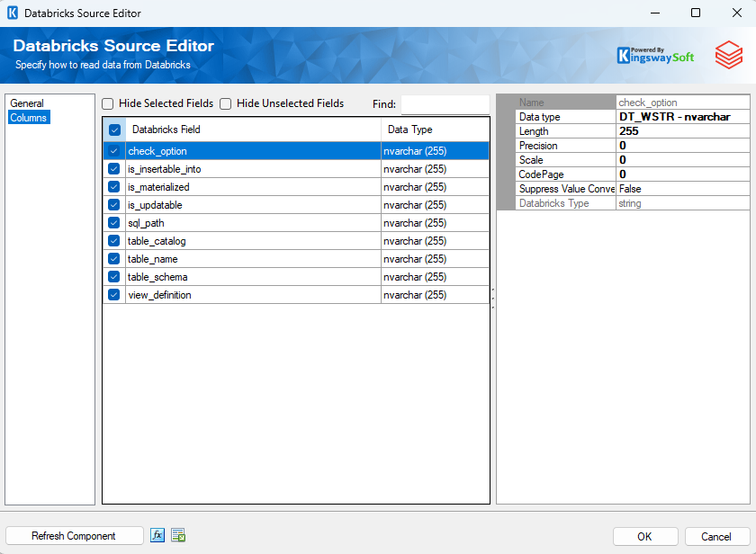Click the Databricks logo in the header
756x554 pixels.
pyautogui.click(x=728, y=55)
